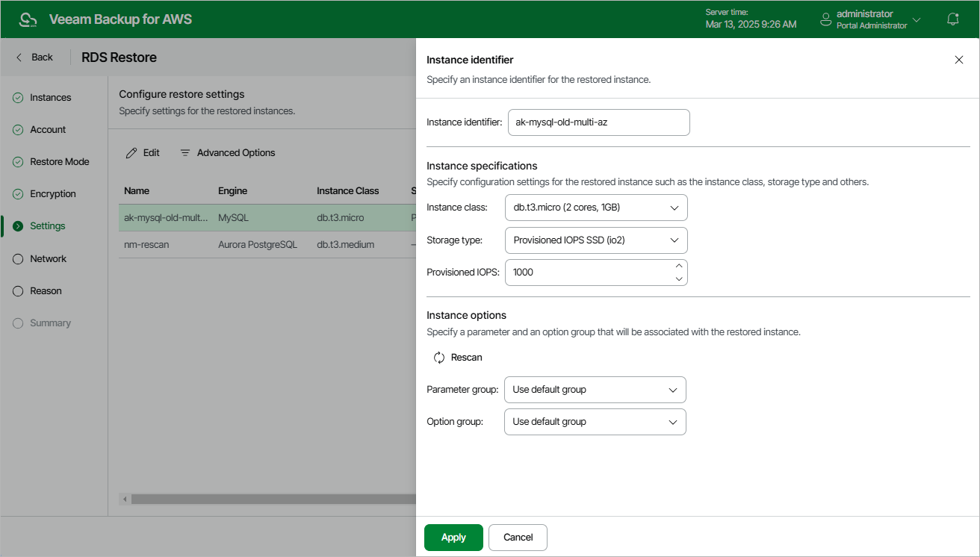Click the Edit pencil icon
Image resolution: width=980 pixels, height=557 pixels.
[131, 153]
